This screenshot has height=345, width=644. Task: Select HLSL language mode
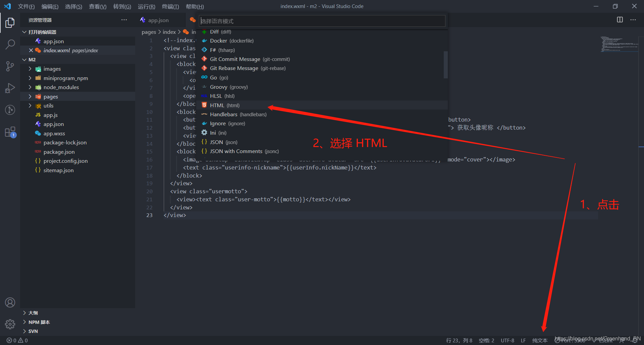pyautogui.click(x=322, y=96)
